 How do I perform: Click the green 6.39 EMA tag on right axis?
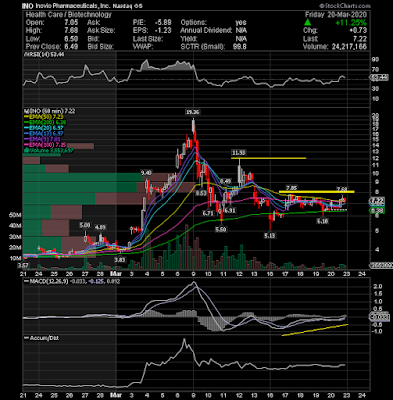coord(377,211)
